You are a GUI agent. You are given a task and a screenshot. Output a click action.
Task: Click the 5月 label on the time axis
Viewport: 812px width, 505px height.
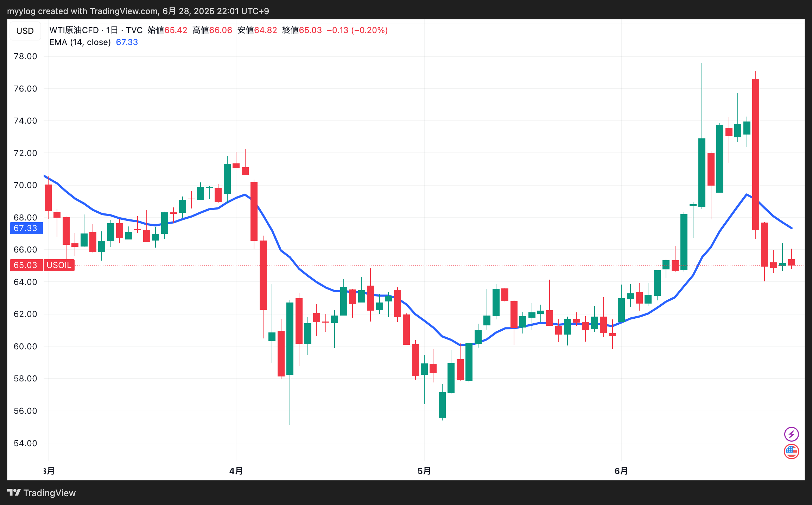coord(424,471)
